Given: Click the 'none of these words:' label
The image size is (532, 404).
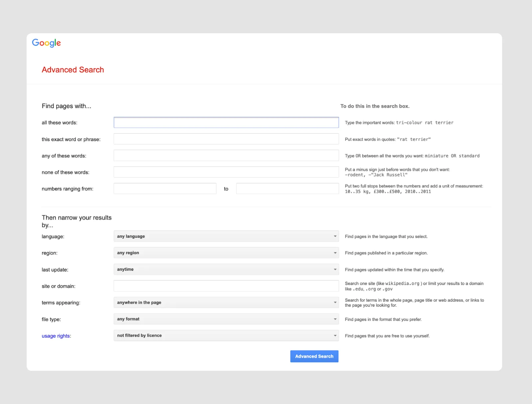Looking at the screenshot, I should 66,172.
